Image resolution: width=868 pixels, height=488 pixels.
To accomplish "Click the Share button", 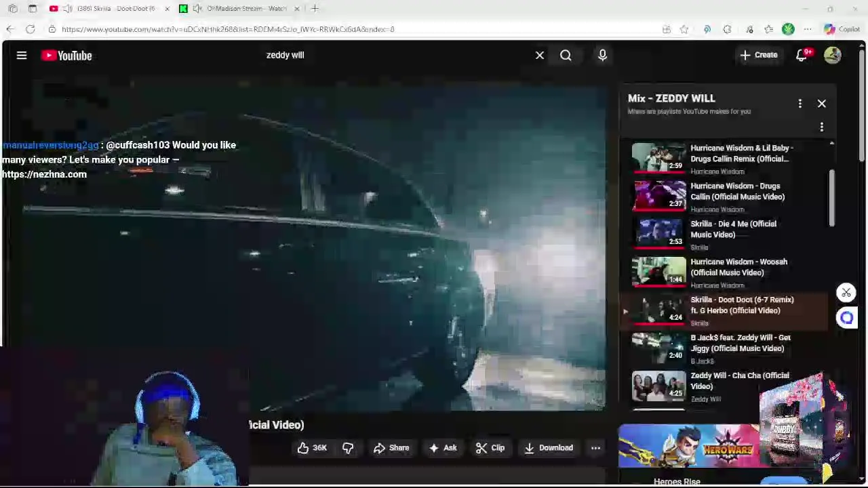I will [x=391, y=448].
